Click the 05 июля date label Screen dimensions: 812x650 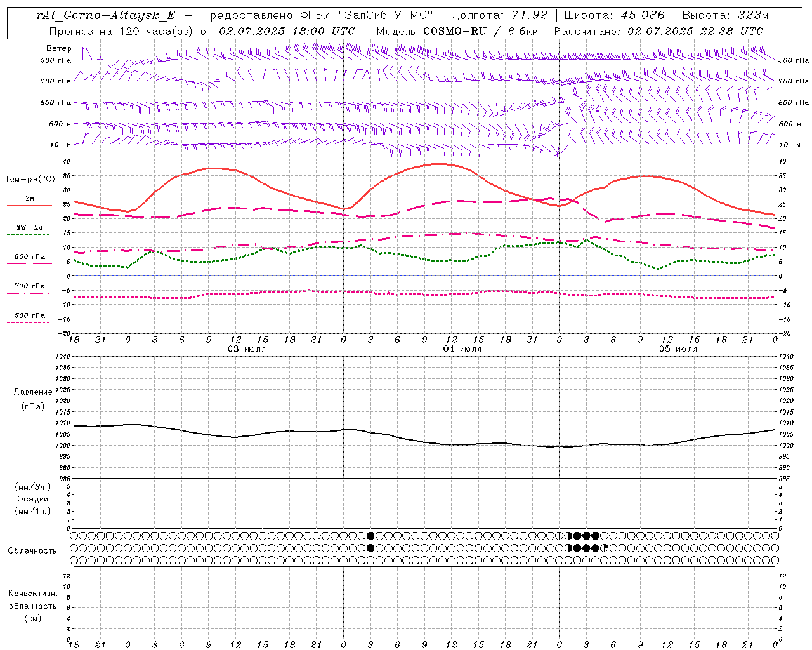point(678,349)
